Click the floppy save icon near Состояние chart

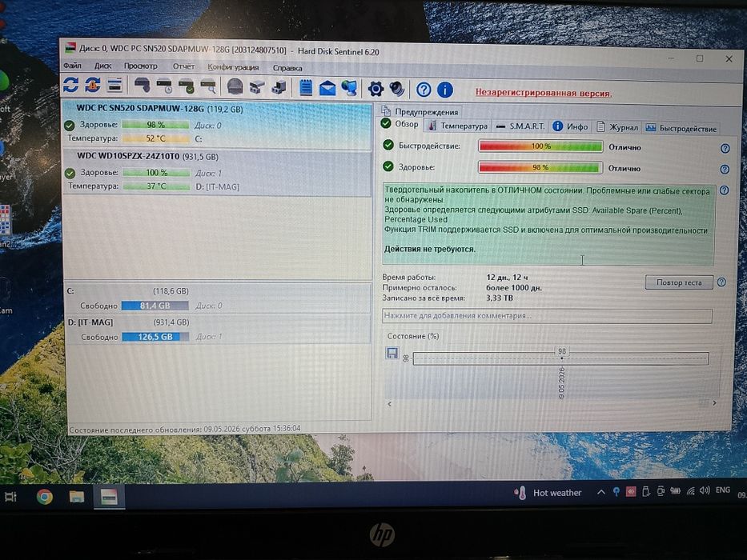pyautogui.click(x=392, y=353)
